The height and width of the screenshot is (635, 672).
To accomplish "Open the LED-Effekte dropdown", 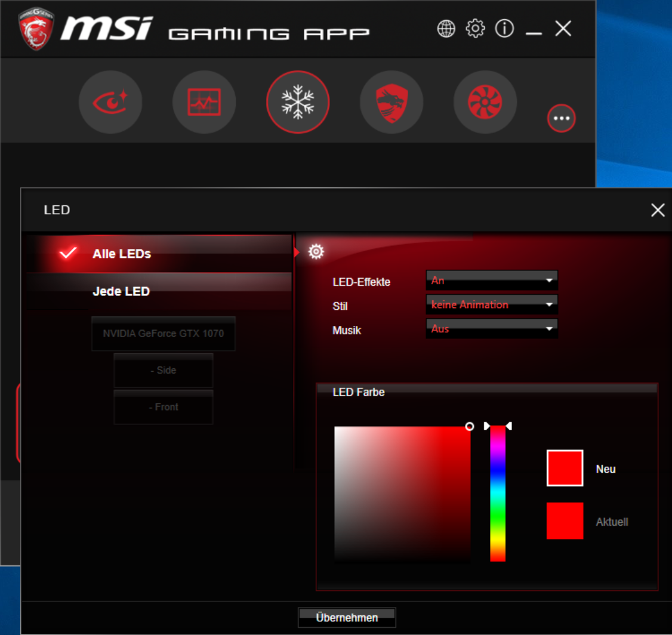I will [x=492, y=280].
